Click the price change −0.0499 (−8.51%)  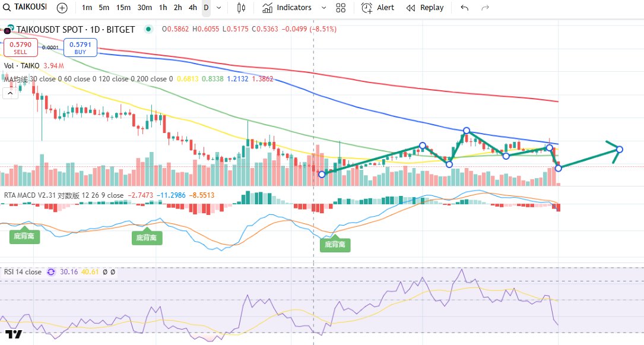click(x=309, y=29)
